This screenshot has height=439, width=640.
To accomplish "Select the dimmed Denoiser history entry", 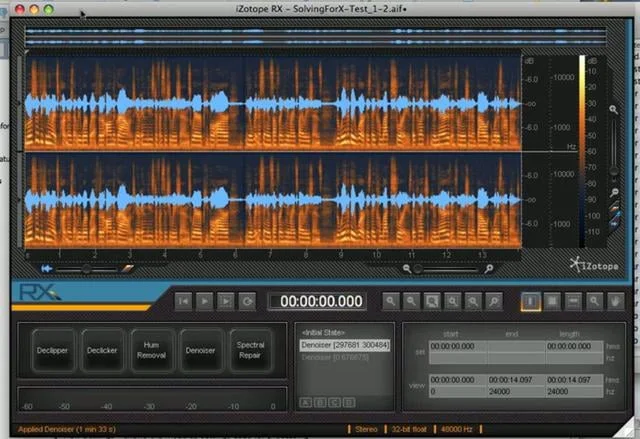I will (x=335, y=357).
